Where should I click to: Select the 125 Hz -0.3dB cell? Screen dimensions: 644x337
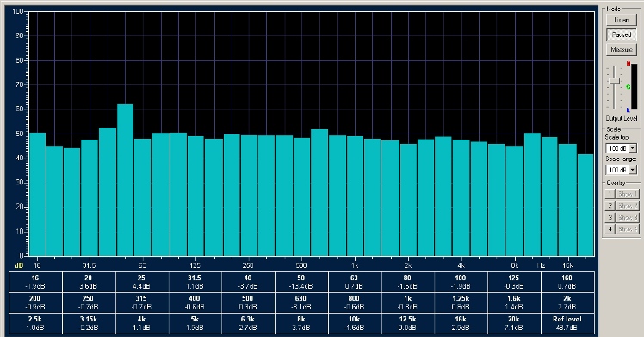click(514, 282)
